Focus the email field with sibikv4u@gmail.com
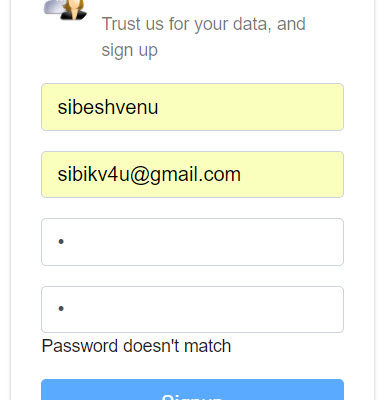The image size is (384, 400). tap(192, 175)
